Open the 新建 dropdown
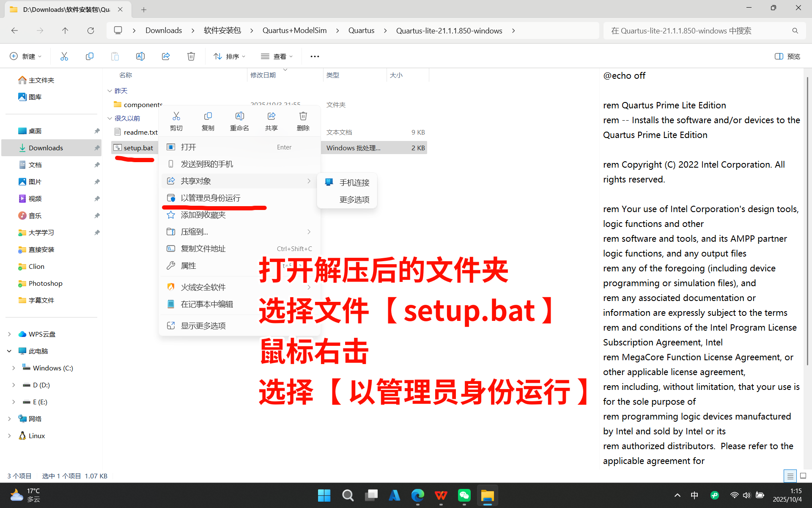The height and width of the screenshot is (508, 812). click(26, 56)
